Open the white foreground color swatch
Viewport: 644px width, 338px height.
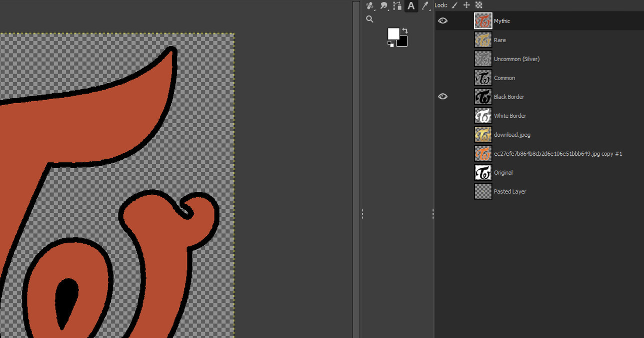tap(393, 34)
